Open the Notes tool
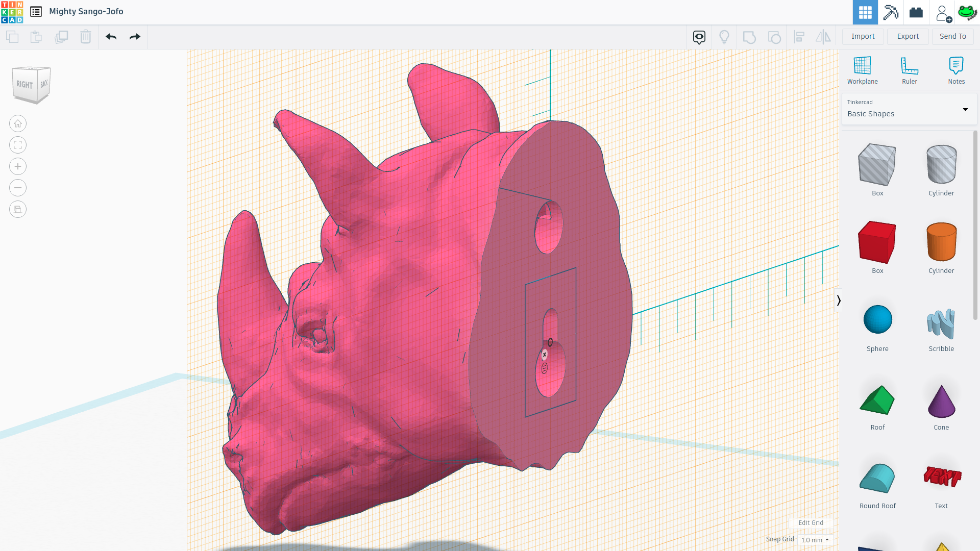 tap(957, 70)
